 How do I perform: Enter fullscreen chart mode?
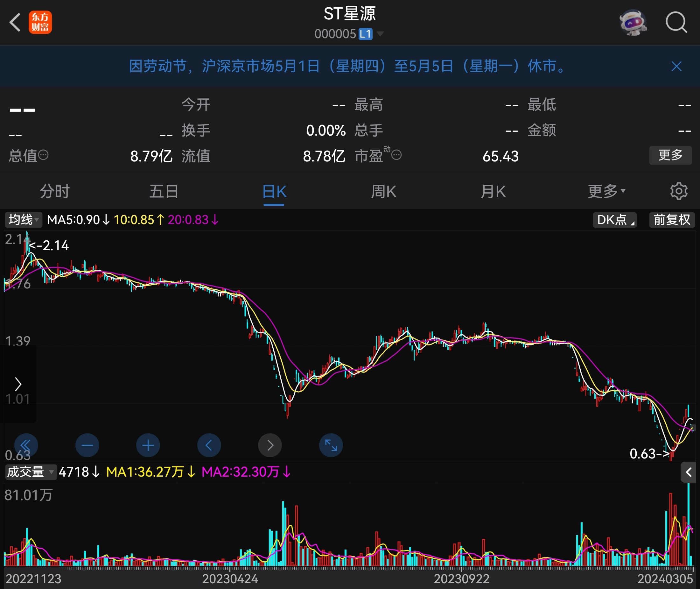point(331,445)
